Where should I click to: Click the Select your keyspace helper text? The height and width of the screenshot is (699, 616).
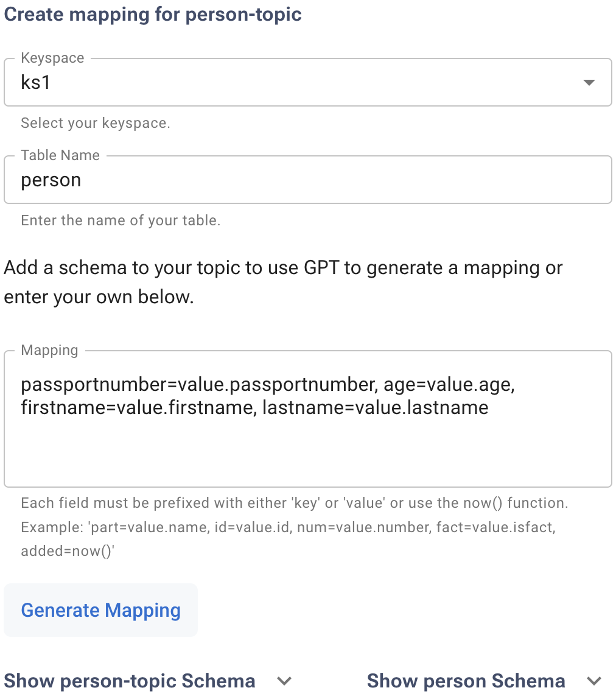tap(95, 123)
